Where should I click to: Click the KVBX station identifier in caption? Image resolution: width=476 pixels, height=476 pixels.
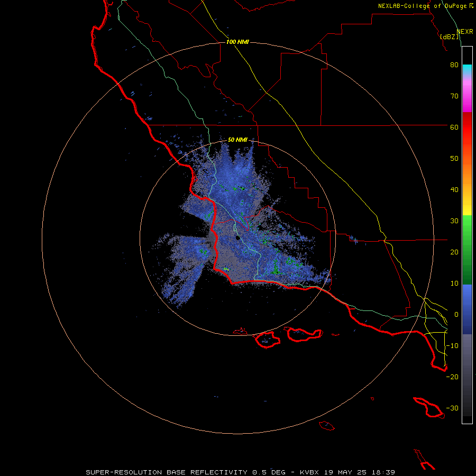309,472
